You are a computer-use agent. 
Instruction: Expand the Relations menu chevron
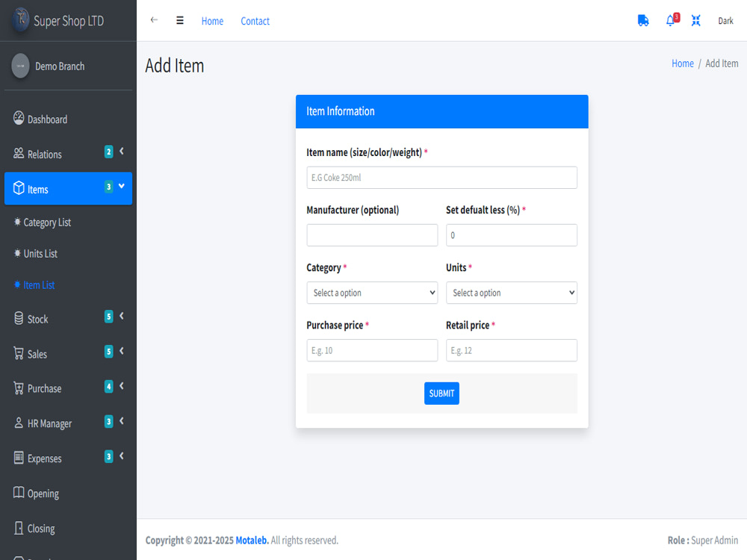122,151
